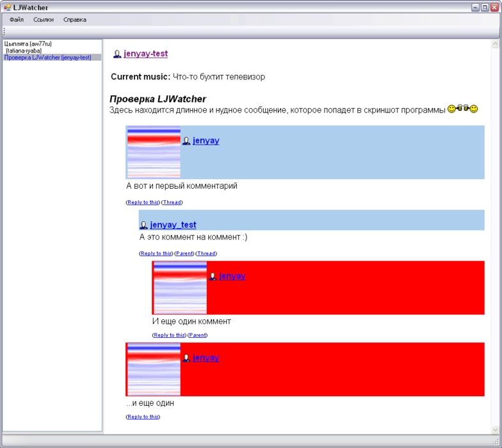Click scrollbar down arrow in content pane
Screen dimensions: 502x448
pos(496,429)
